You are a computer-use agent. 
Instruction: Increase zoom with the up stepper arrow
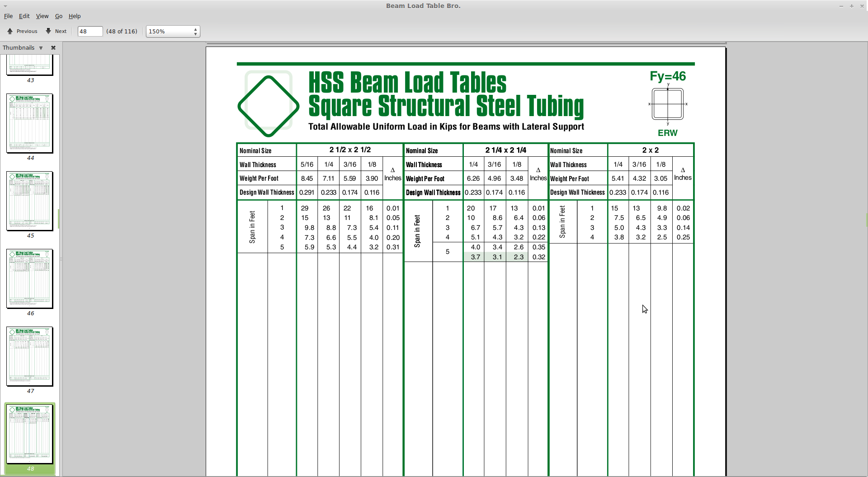coord(195,29)
